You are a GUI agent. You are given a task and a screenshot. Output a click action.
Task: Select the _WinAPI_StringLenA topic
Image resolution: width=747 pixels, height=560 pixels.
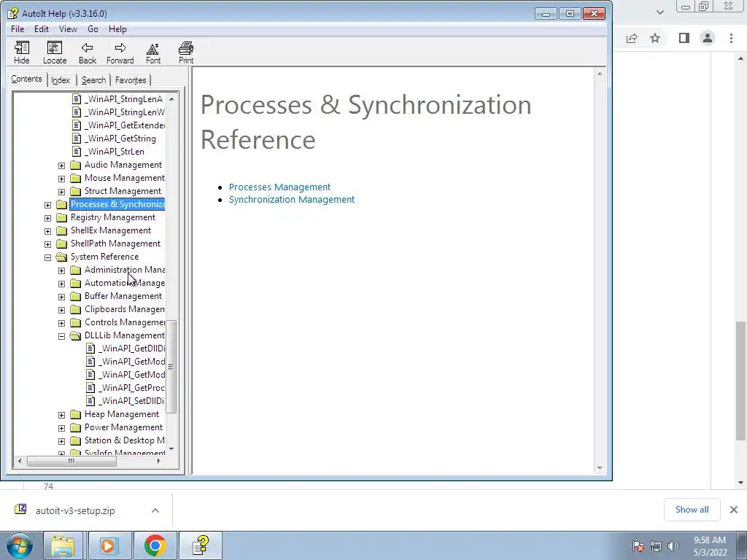[x=123, y=99]
